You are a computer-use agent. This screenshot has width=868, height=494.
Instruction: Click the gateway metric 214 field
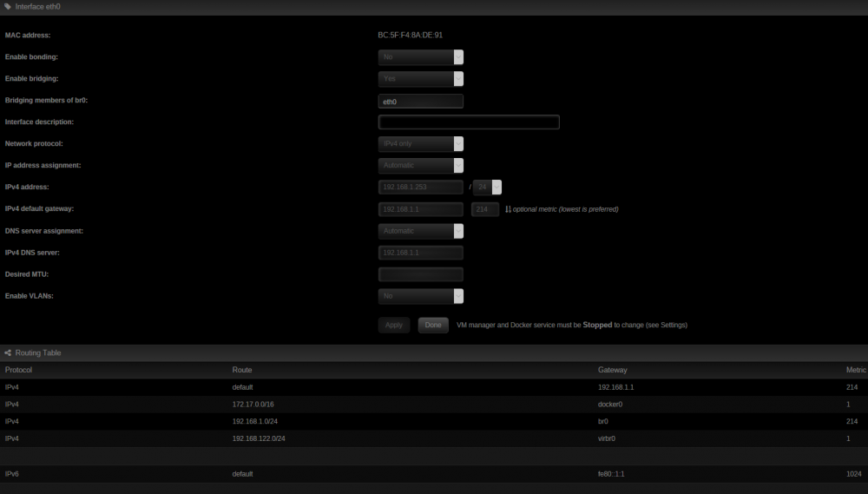(485, 209)
